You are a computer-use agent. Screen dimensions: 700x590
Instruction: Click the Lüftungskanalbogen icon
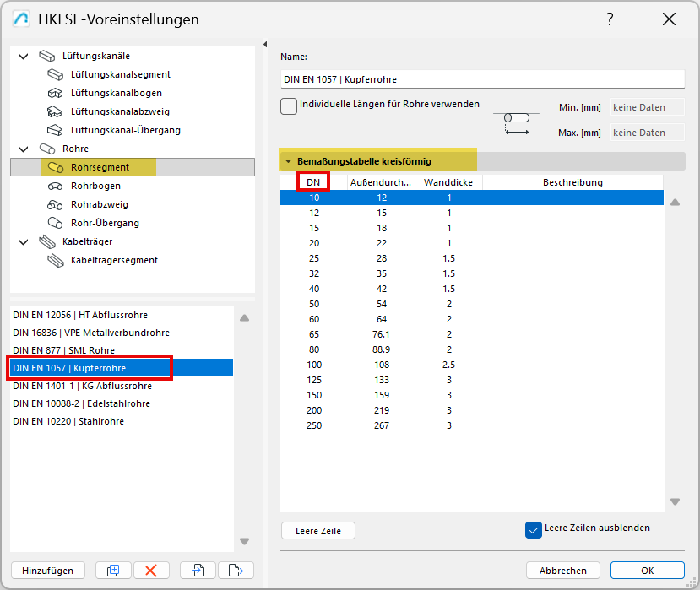click(56, 94)
